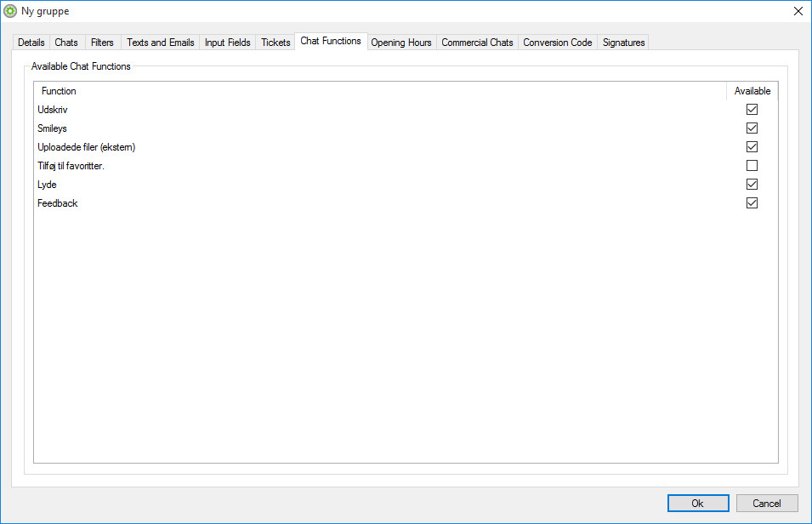This screenshot has height=524, width=812.
Task: Confirm with the Ok button
Action: [698, 504]
